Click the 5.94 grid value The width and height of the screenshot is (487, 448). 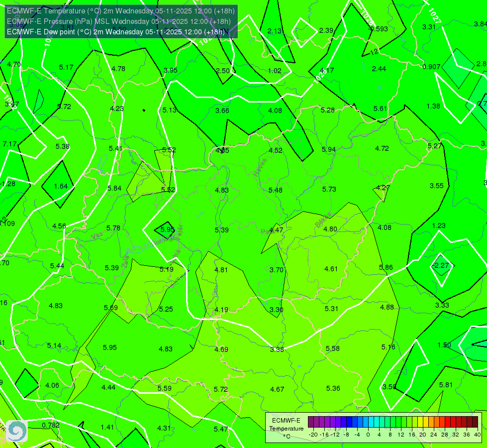click(x=329, y=149)
